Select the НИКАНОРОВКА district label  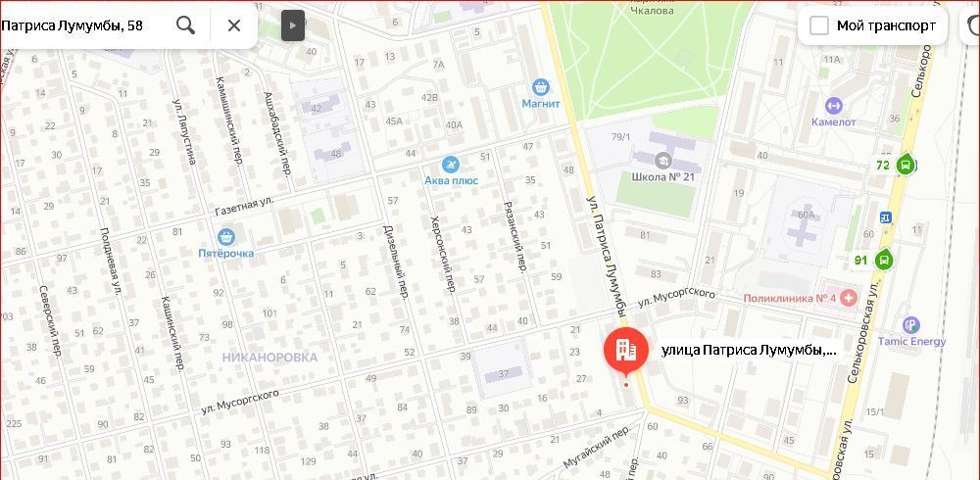tap(269, 358)
